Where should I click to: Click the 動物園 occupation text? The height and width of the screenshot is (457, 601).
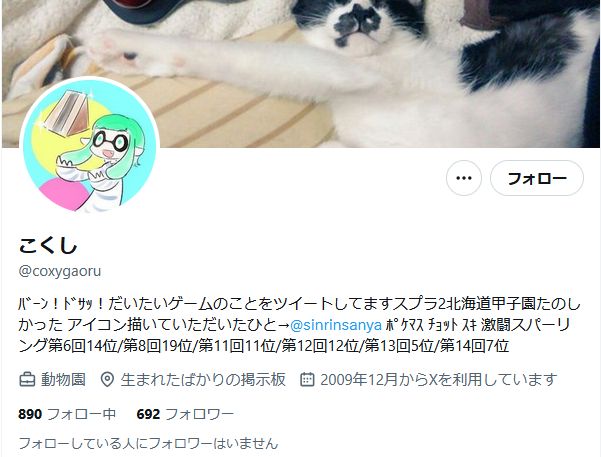pyautogui.click(x=63, y=380)
